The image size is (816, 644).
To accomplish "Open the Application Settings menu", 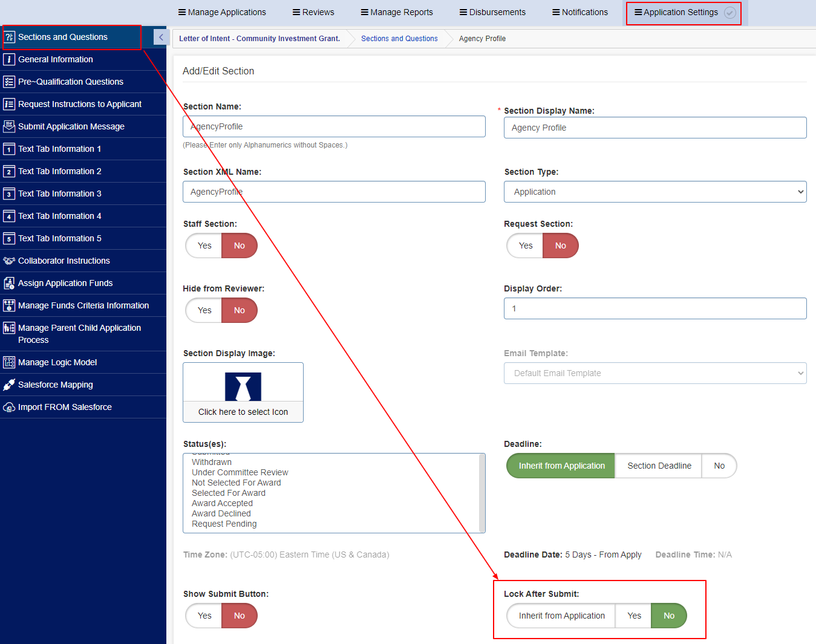I will tap(676, 12).
